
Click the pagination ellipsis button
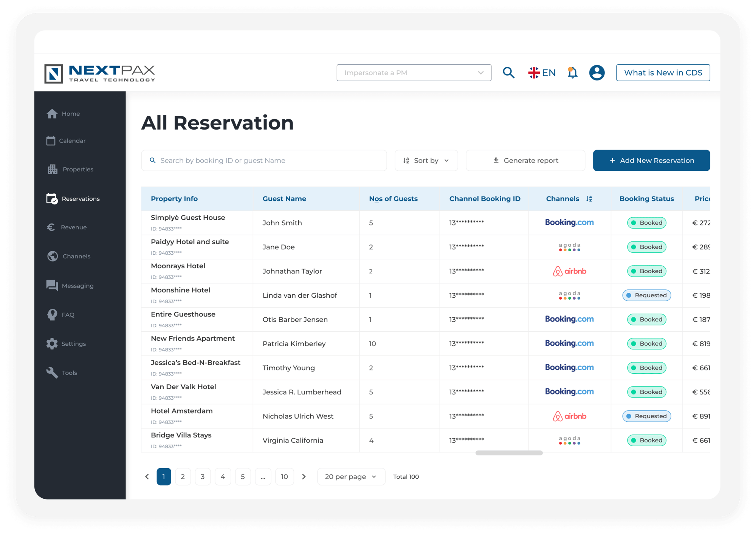[x=263, y=477]
